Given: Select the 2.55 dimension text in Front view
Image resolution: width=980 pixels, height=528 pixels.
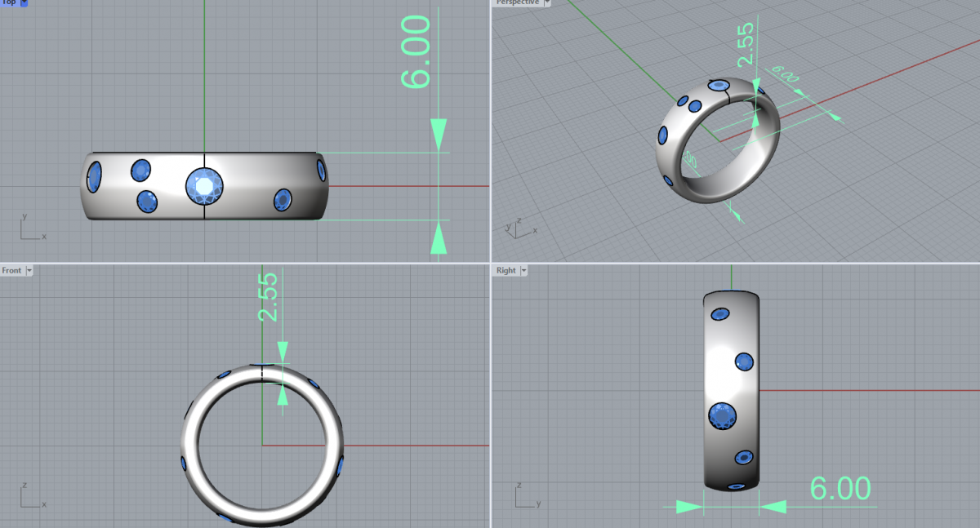Looking at the screenshot, I should [x=269, y=297].
